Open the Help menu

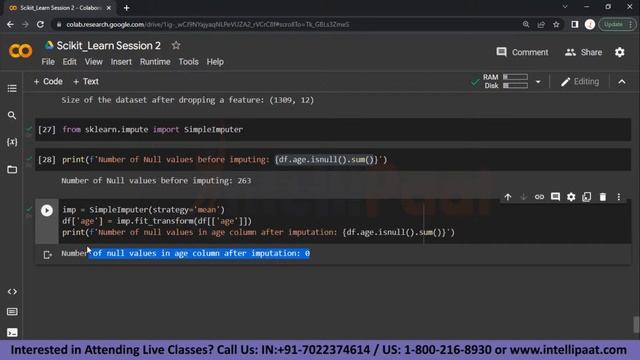tap(215, 62)
